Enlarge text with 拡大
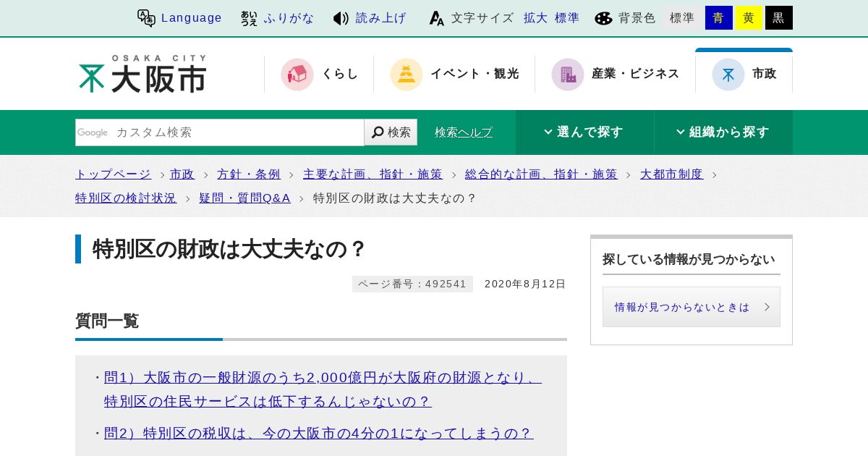 point(536,18)
